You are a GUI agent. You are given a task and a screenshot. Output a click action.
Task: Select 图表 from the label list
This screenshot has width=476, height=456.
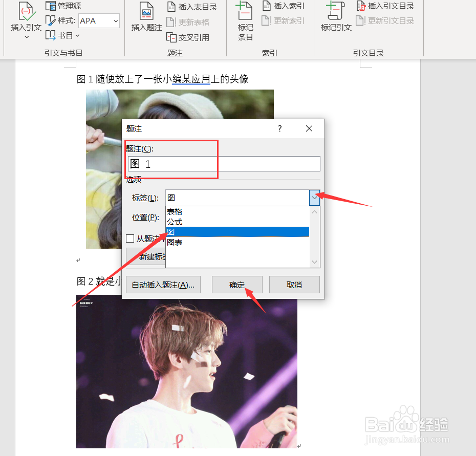pos(174,242)
